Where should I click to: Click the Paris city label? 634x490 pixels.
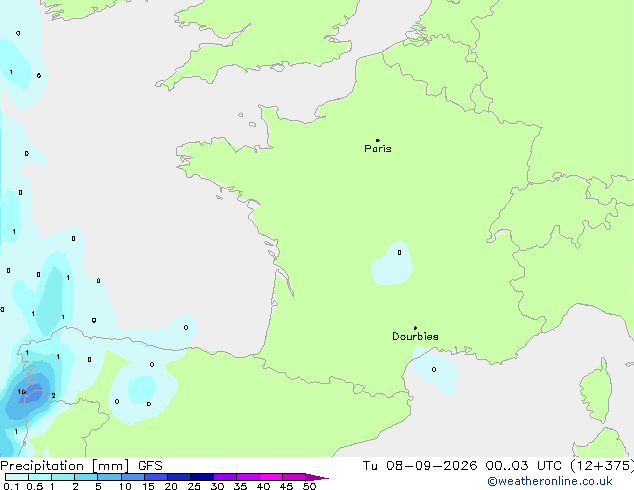tap(378, 148)
